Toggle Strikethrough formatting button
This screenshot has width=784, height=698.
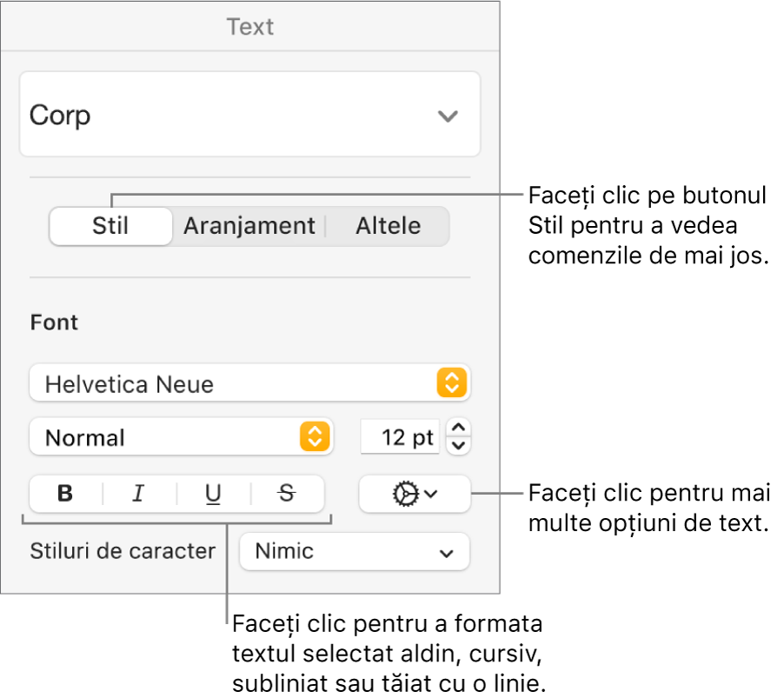point(287,494)
